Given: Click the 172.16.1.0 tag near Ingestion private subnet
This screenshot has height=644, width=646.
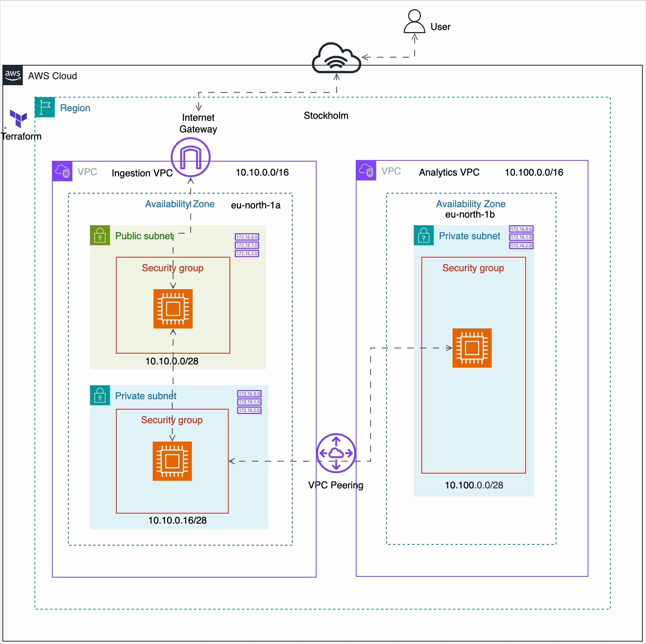Looking at the screenshot, I should (249, 402).
